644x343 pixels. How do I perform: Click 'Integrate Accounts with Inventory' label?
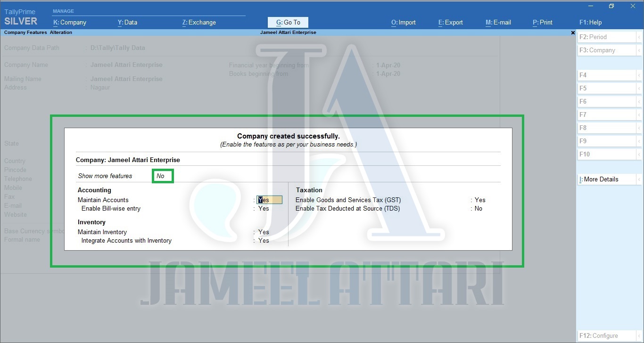(126, 240)
